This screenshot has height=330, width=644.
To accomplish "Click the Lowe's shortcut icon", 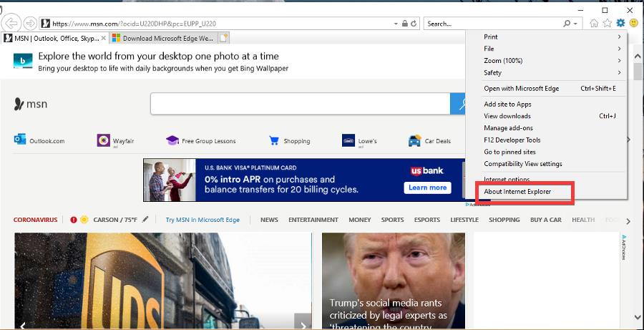I will (x=348, y=140).
